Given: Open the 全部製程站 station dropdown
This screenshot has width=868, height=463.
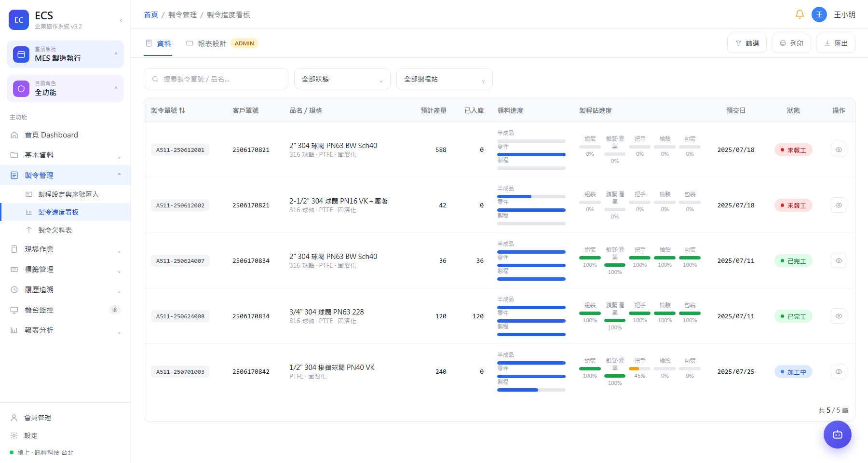Looking at the screenshot, I should [445, 79].
